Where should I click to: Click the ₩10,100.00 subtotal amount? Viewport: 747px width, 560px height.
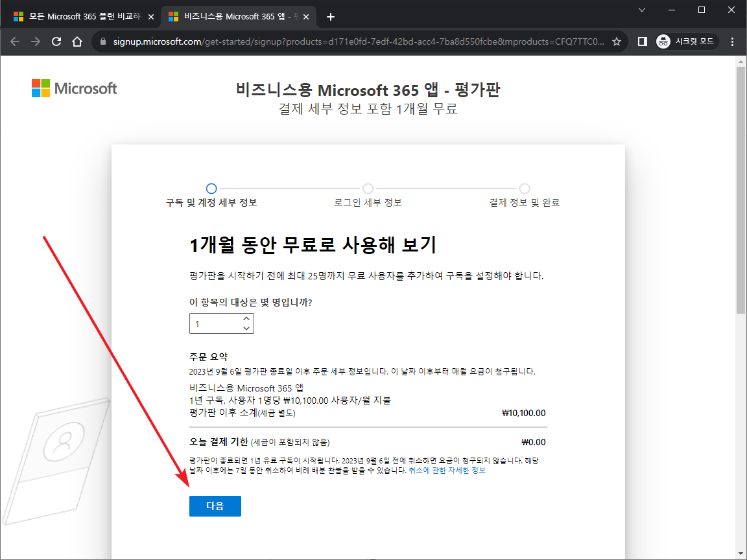(523, 413)
